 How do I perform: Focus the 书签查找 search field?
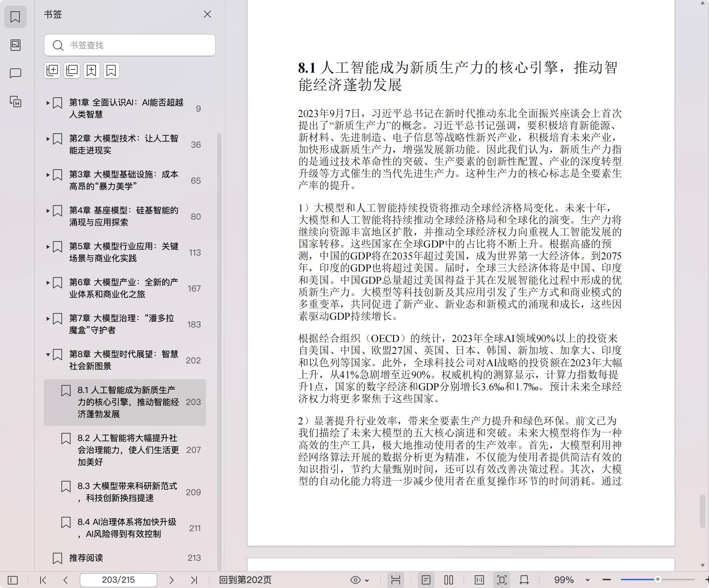click(130, 45)
